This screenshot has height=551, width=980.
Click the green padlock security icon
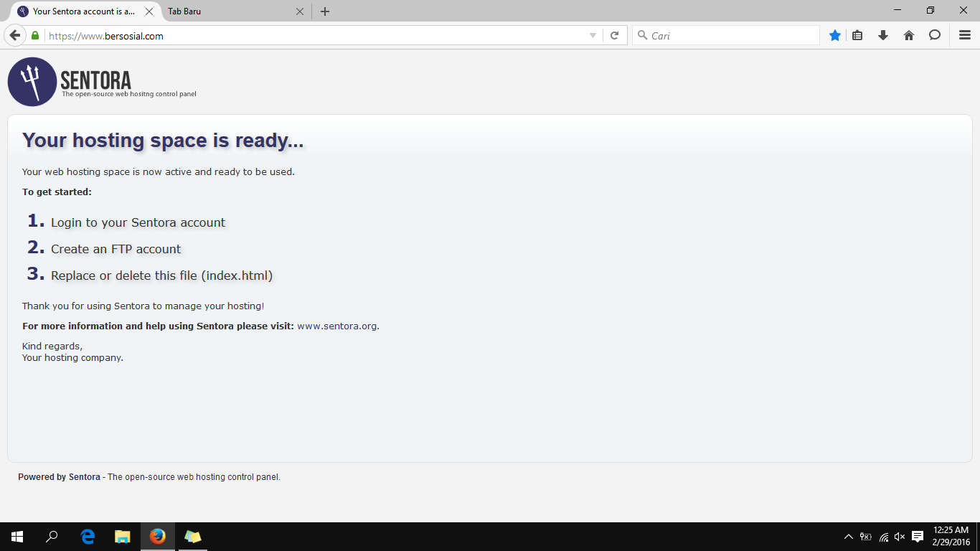(34, 35)
